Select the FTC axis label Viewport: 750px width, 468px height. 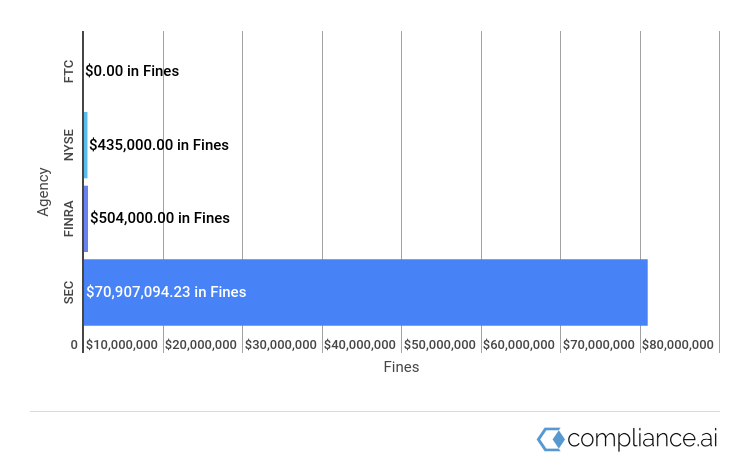coord(69,71)
